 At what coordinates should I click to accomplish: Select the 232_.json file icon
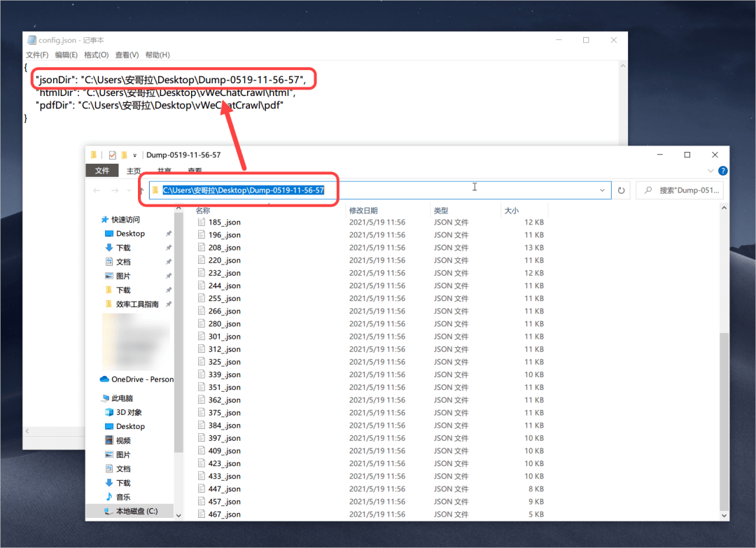click(202, 273)
